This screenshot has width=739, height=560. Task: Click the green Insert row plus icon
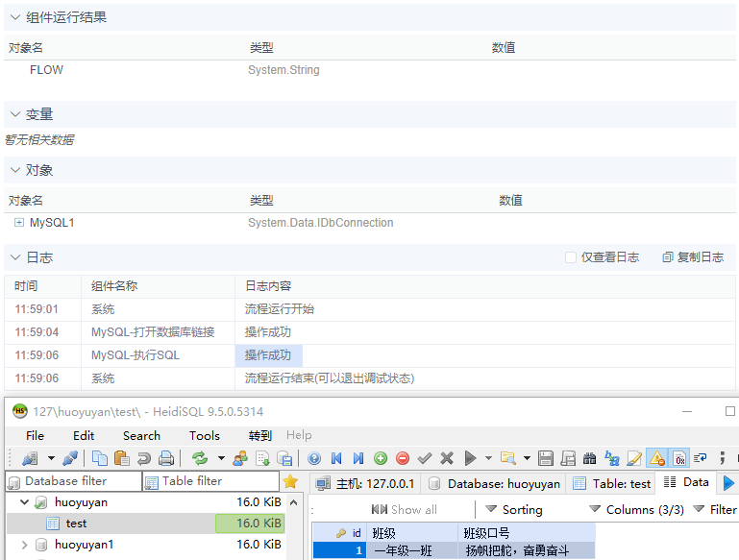click(x=381, y=458)
